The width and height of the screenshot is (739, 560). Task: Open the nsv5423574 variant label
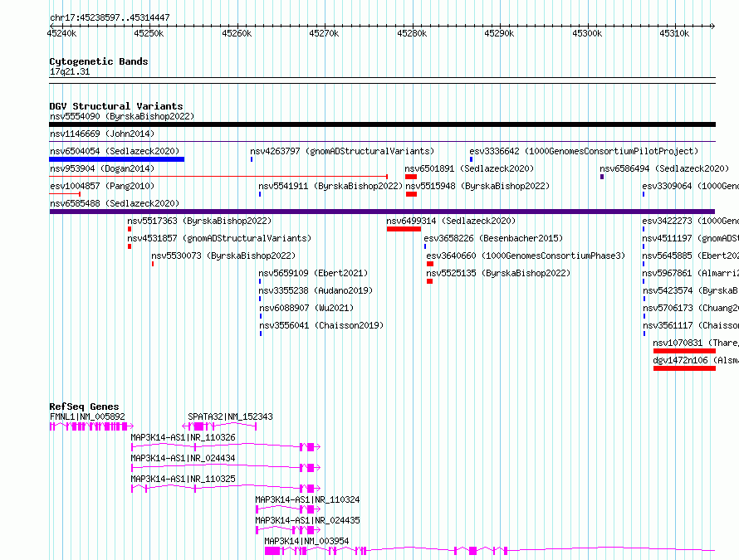[691, 290]
